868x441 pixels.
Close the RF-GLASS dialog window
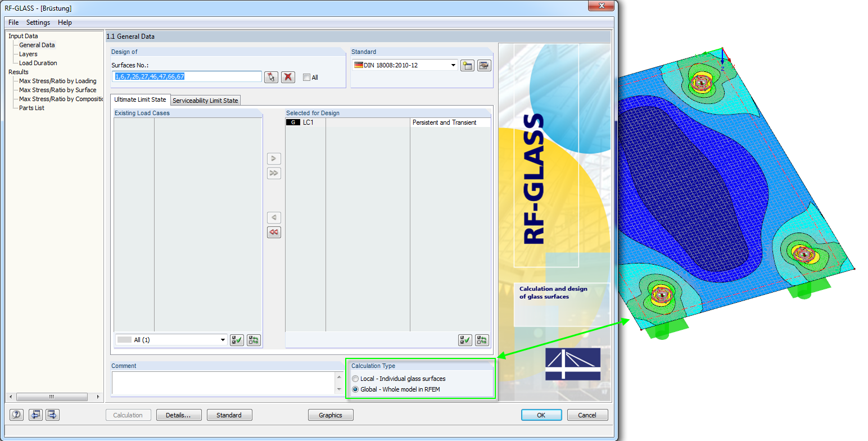tap(601, 6)
